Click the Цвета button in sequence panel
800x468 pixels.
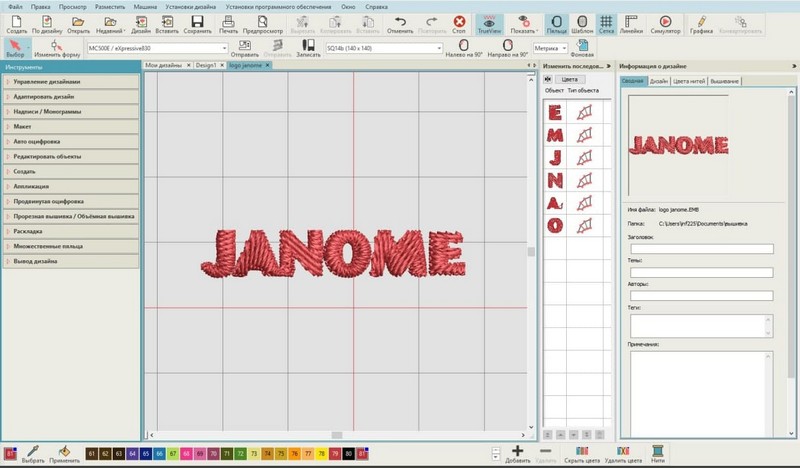570,79
